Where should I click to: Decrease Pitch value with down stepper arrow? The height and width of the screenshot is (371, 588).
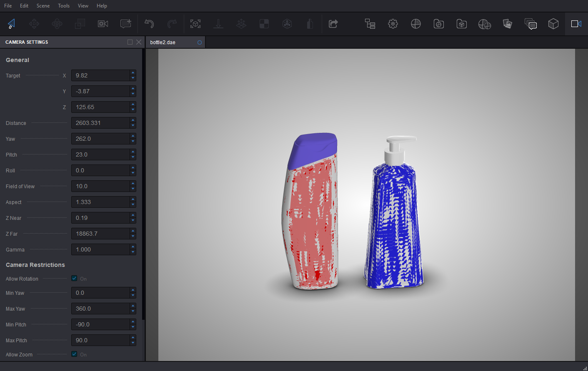[x=133, y=157]
